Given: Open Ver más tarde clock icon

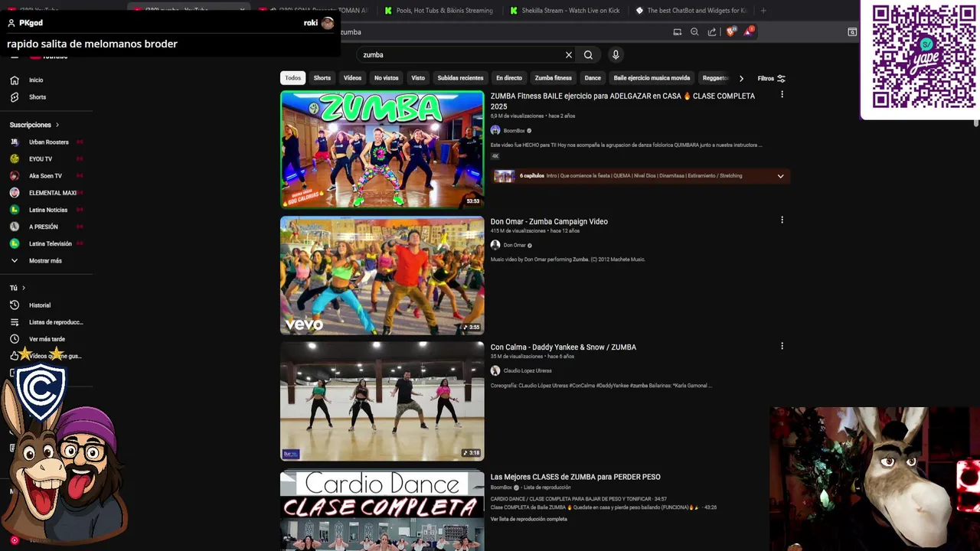Looking at the screenshot, I should point(14,339).
